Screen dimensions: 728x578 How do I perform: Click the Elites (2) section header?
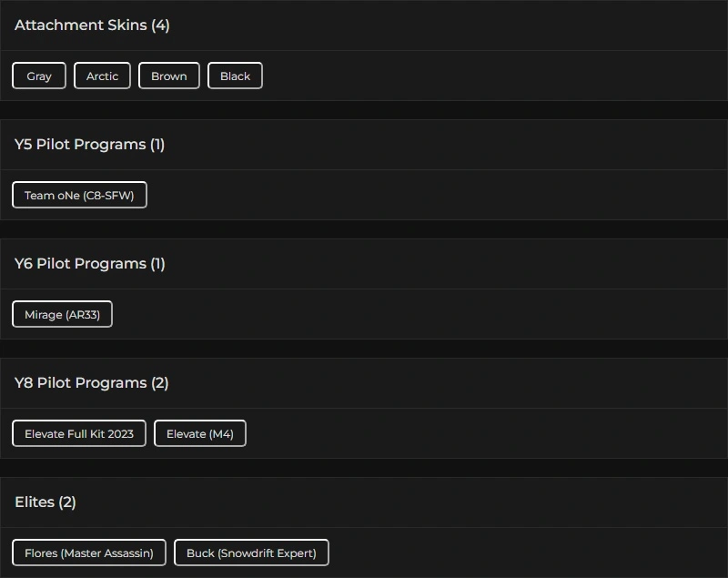pyautogui.click(x=45, y=502)
